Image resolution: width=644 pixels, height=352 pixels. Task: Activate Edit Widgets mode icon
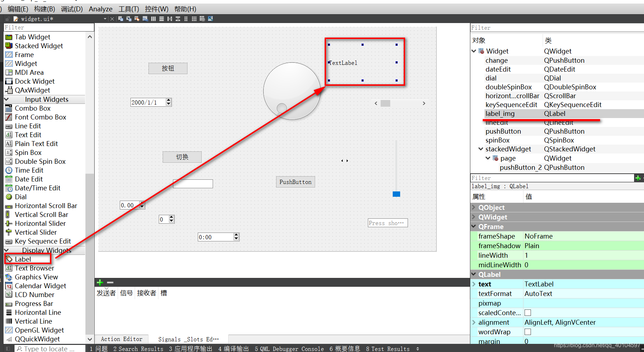[x=121, y=19]
